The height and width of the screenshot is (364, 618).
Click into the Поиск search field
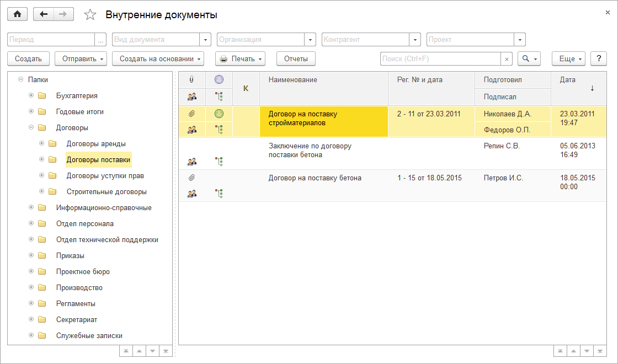(x=440, y=58)
